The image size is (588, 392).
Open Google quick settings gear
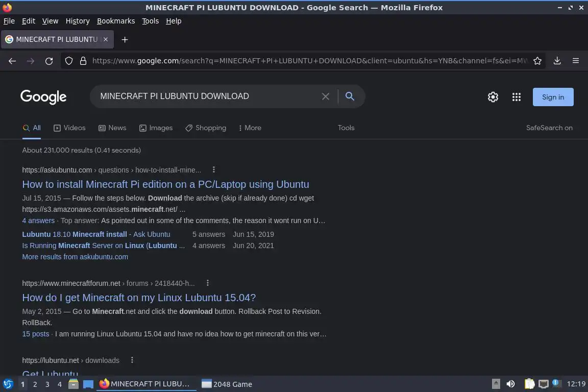click(x=493, y=97)
